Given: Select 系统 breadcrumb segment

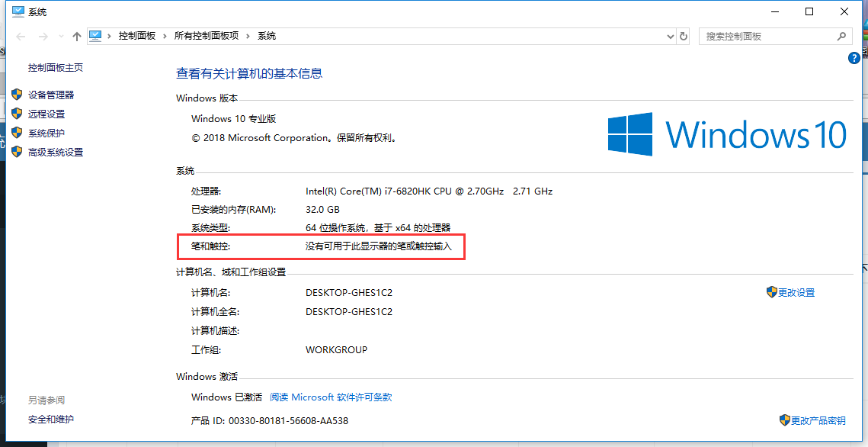Looking at the screenshot, I should point(267,36).
